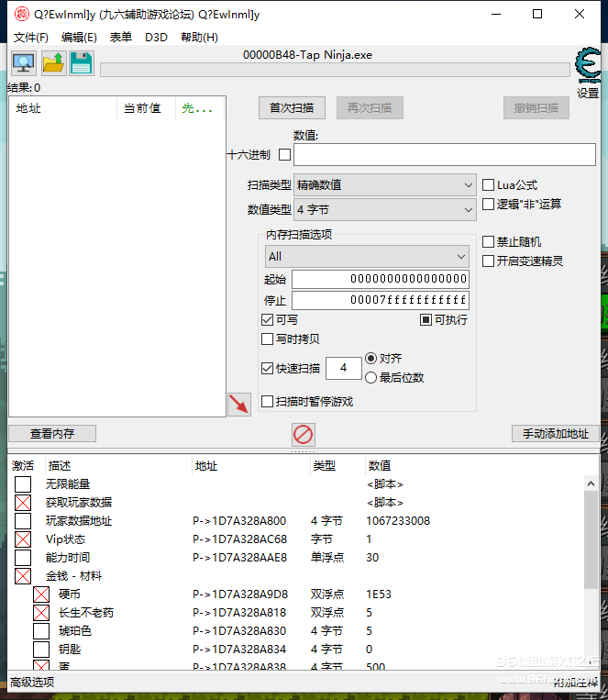This screenshot has height=700, width=608.
Task: Click the open file folder icon
Action: (52, 63)
